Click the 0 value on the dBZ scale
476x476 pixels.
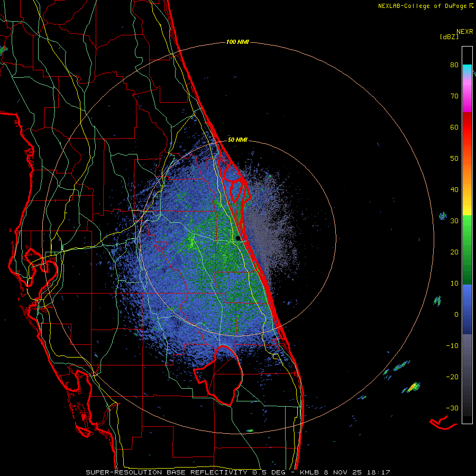tap(456, 315)
